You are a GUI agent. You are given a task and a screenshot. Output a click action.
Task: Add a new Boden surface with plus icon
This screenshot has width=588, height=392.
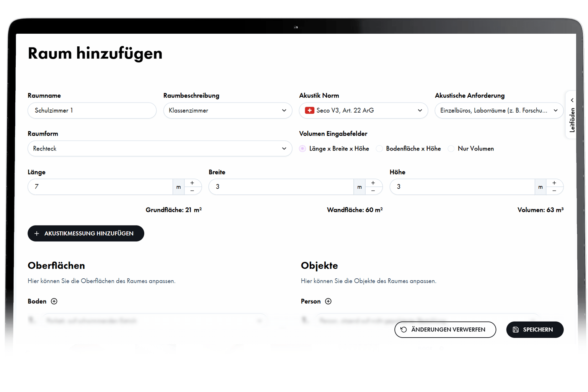[x=54, y=301]
